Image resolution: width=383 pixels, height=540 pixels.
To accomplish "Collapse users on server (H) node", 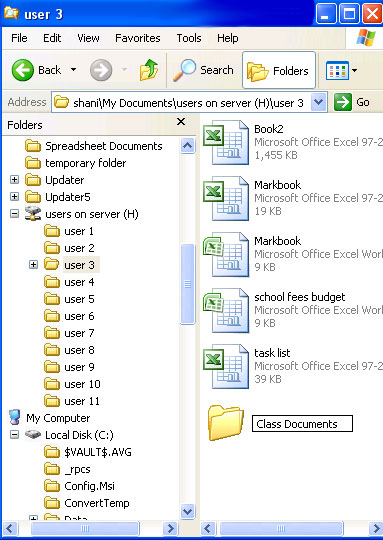I will pos(14,214).
